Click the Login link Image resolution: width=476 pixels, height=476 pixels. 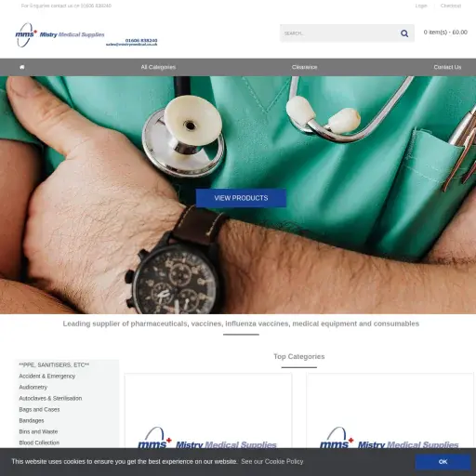[421, 6]
